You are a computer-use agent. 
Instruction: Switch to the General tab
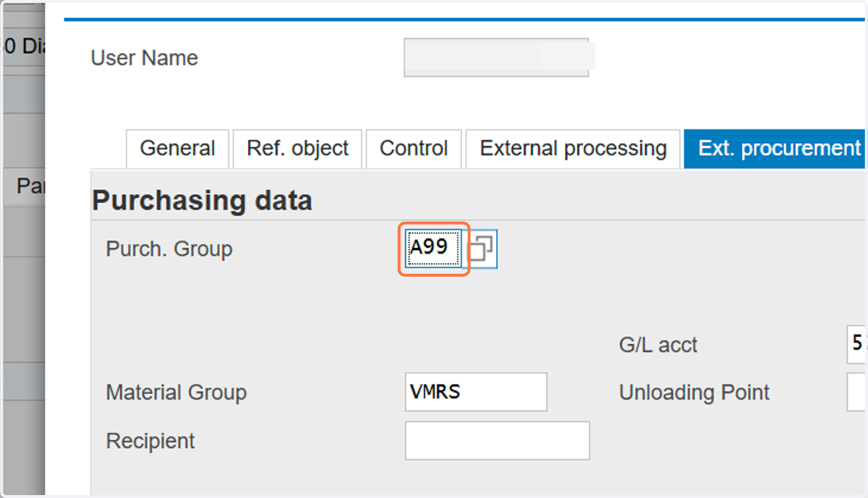(x=177, y=149)
